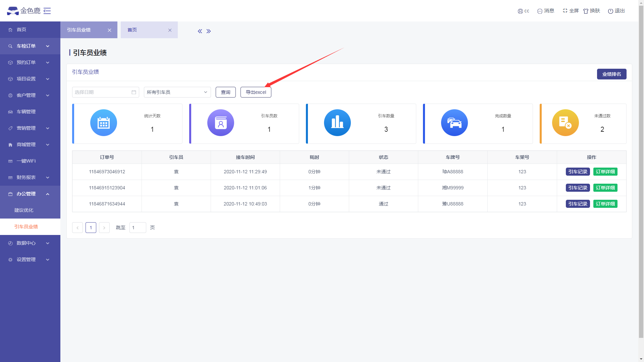The height and width of the screenshot is (362, 644).
Task: Click the logout (退出) power icon
Action: 610,11
